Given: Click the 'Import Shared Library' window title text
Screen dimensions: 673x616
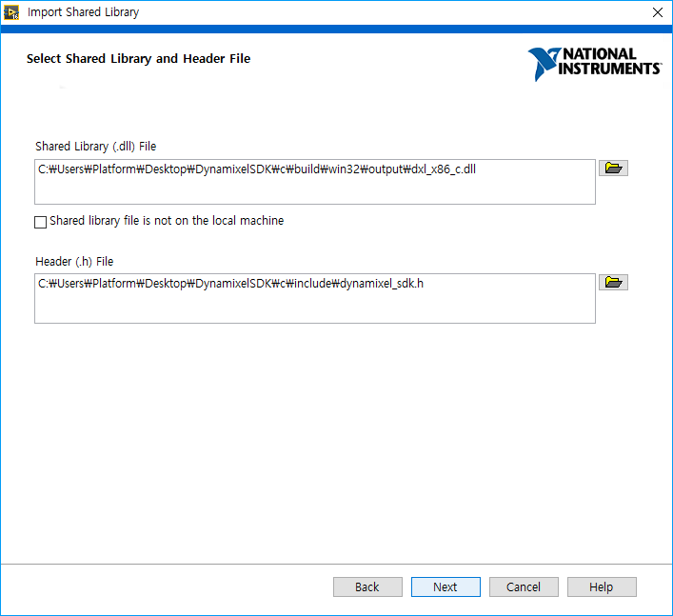Looking at the screenshot, I should point(83,12).
